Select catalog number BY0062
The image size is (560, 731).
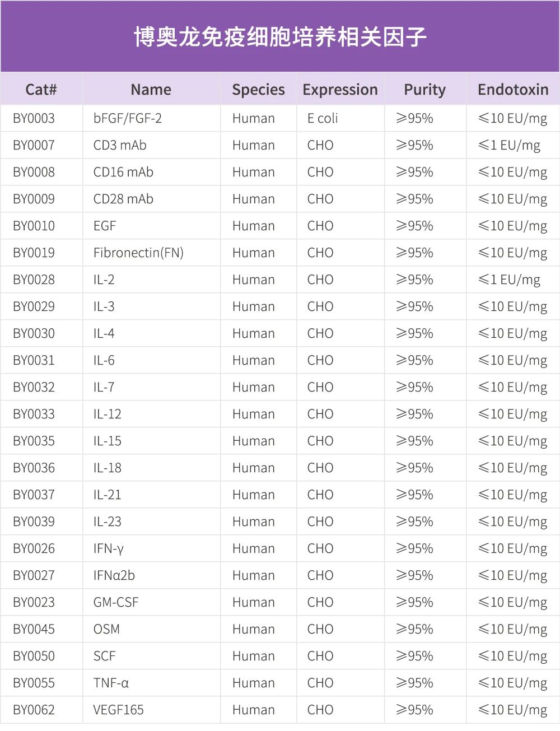coord(34,710)
